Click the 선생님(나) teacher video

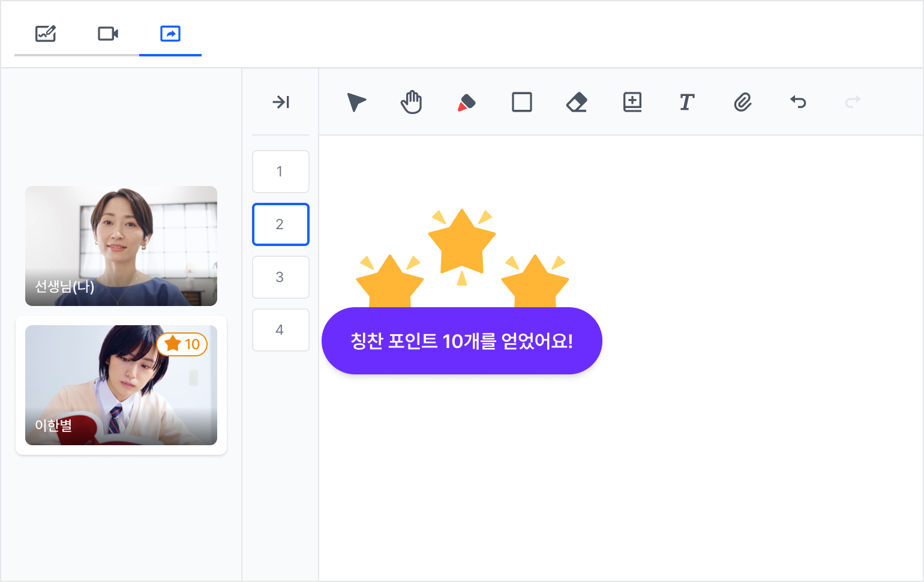121,246
